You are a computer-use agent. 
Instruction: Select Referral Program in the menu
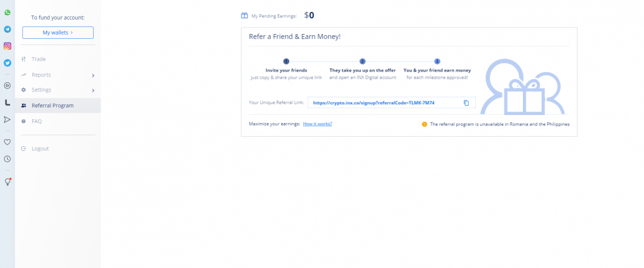[x=52, y=106]
